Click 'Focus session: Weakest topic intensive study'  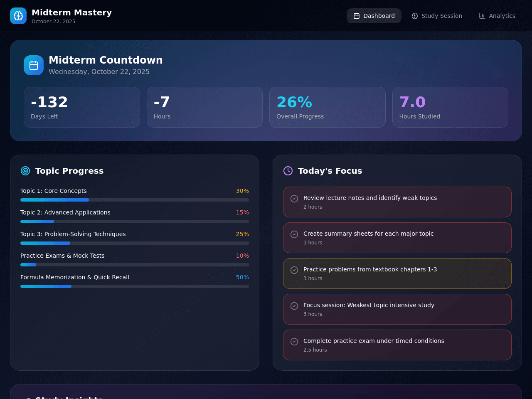click(369, 305)
